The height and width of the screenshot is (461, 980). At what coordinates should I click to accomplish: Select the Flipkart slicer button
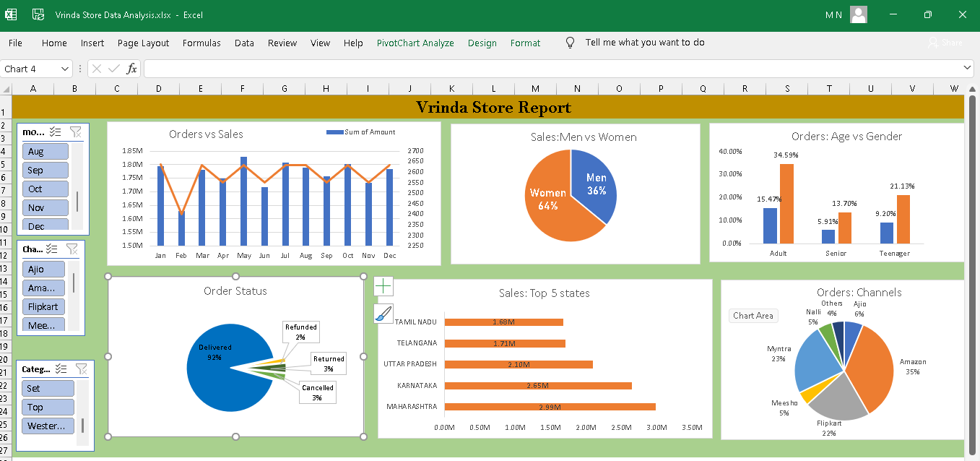tap(43, 306)
